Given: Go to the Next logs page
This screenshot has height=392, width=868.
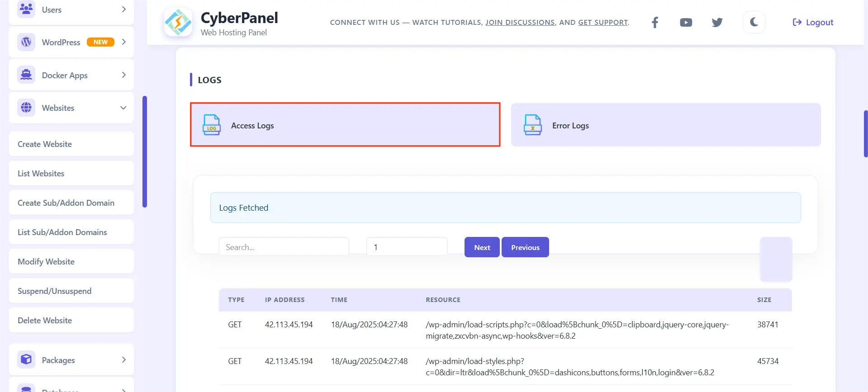Looking at the screenshot, I should [x=482, y=247].
